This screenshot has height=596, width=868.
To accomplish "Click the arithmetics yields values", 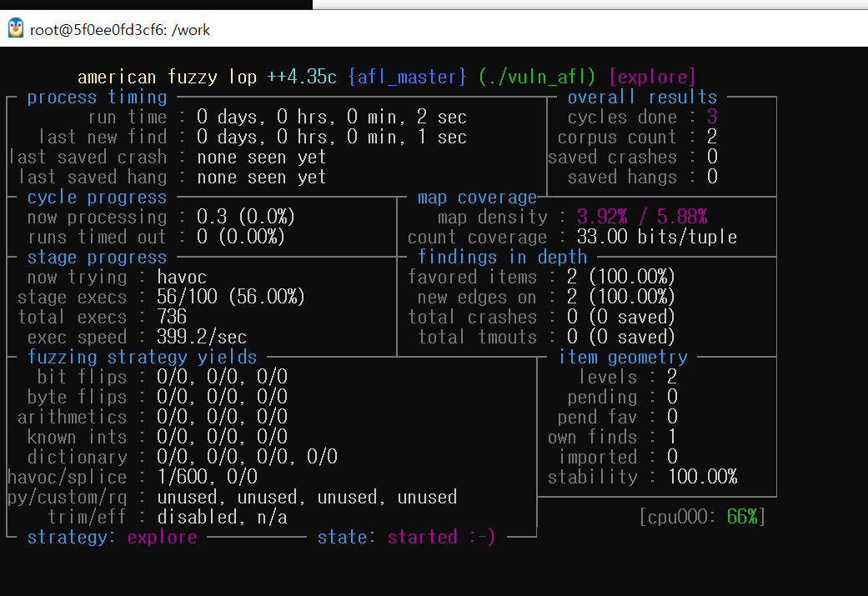I will [x=222, y=418].
